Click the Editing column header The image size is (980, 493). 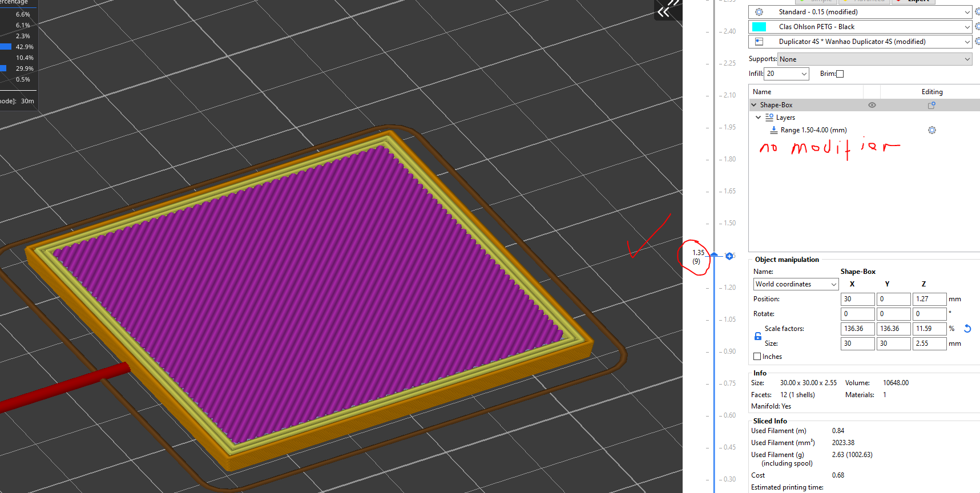point(931,92)
